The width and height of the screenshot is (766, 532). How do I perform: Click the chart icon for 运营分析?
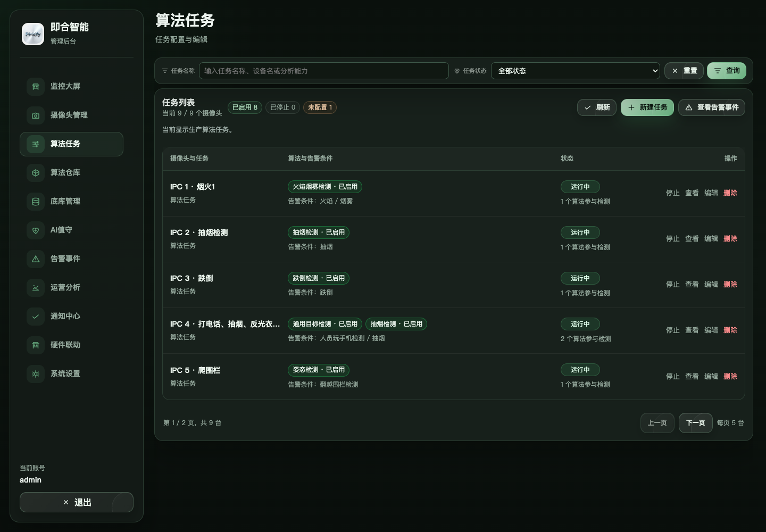click(x=36, y=287)
